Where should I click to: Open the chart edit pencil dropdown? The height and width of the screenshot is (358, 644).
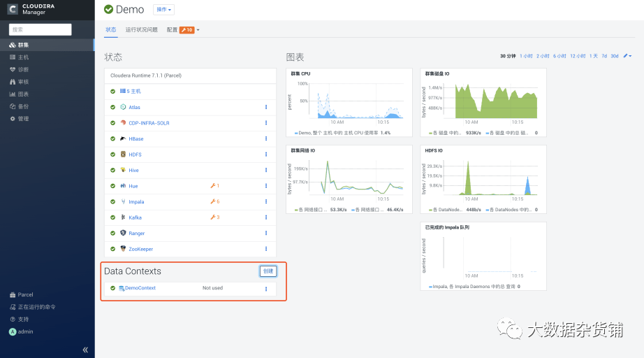[627, 56]
